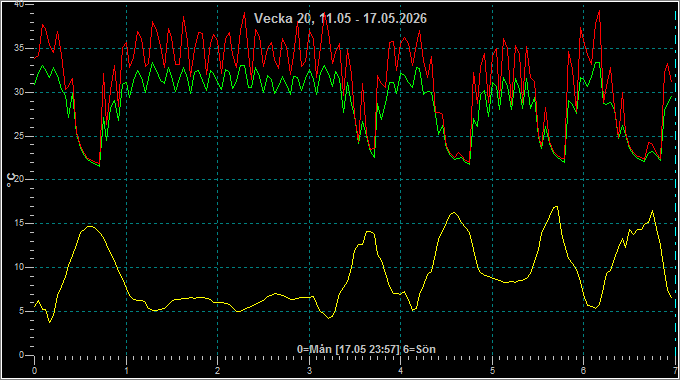The width and height of the screenshot is (680, 380).
Task: Click the x-axis tick label 4
Action: pyautogui.click(x=400, y=371)
